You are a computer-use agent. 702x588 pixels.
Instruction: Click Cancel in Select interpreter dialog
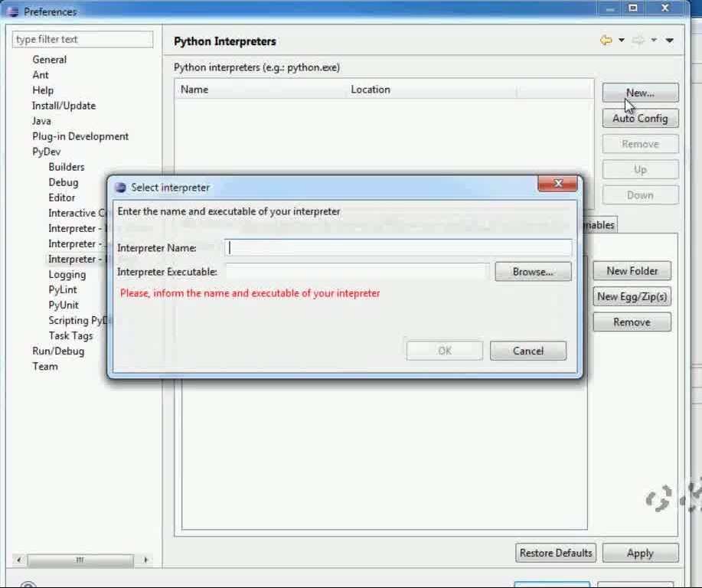tap(528, 351)
